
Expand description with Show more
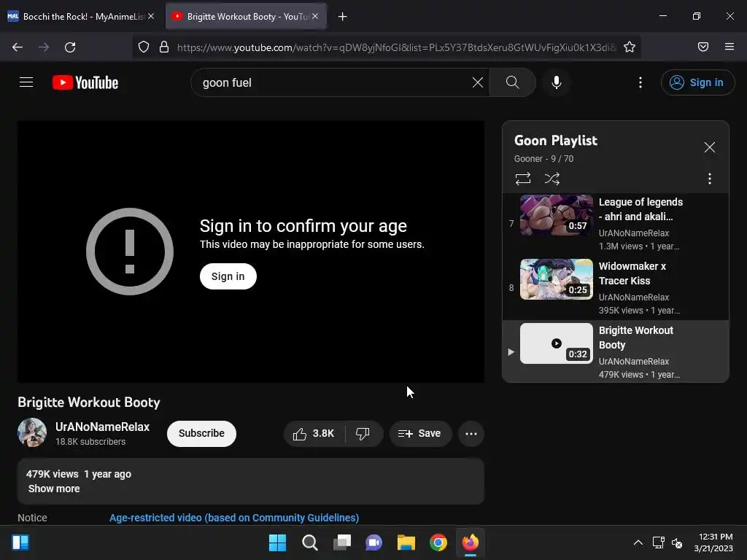click(54, 489)
